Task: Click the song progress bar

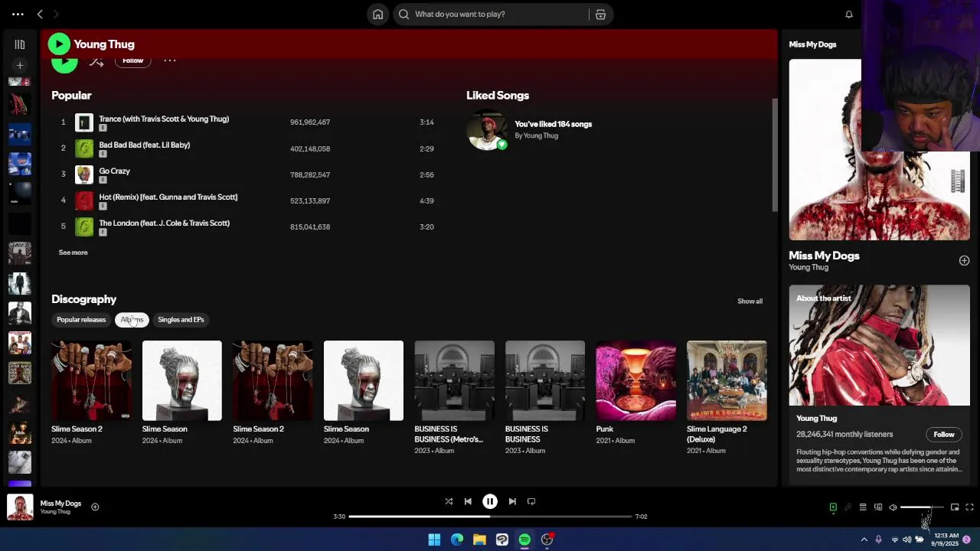Action: click(x=491, y=517)
